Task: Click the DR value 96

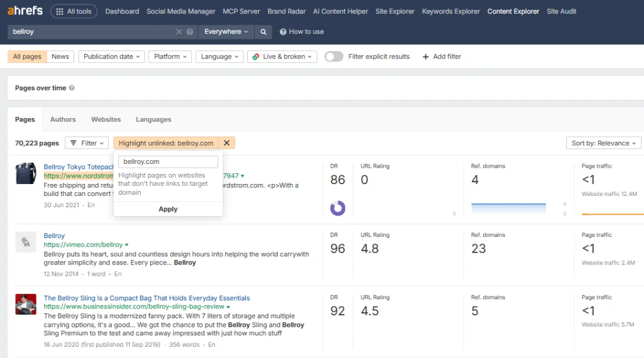Action: point(338,249)
